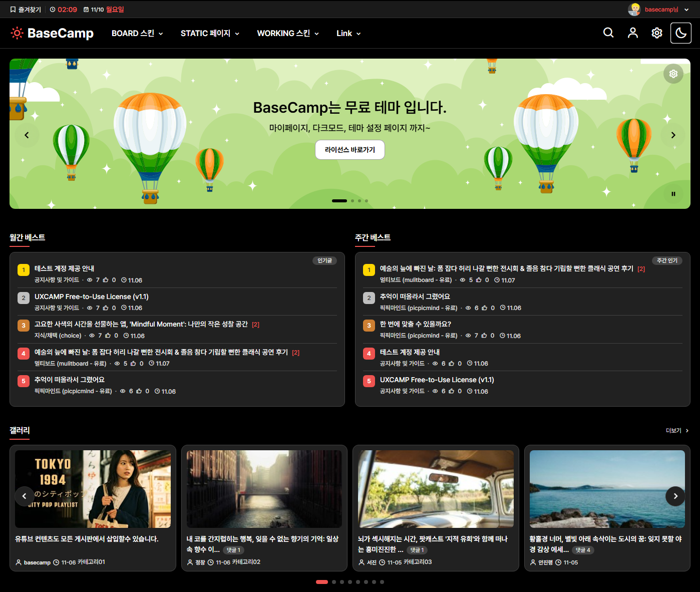
Task: Click the BaseCamp logo to go home
Action: click(52, 33)
